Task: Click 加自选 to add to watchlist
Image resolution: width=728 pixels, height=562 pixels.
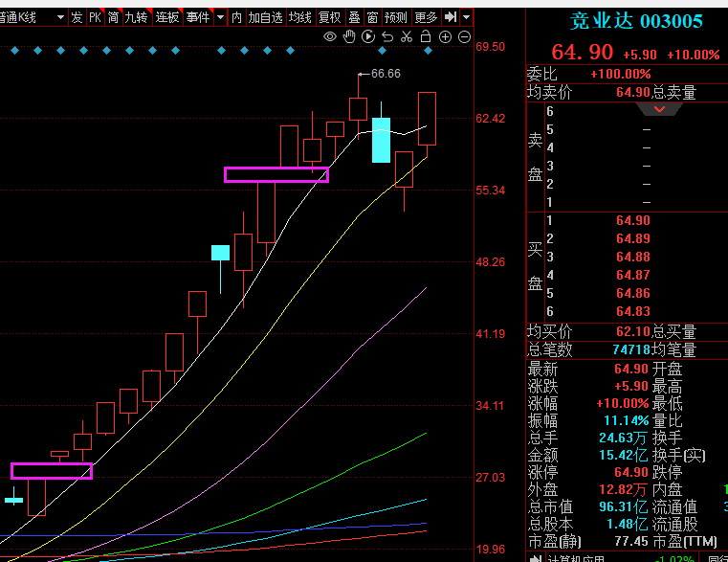Action: click(x=265, y=17)
